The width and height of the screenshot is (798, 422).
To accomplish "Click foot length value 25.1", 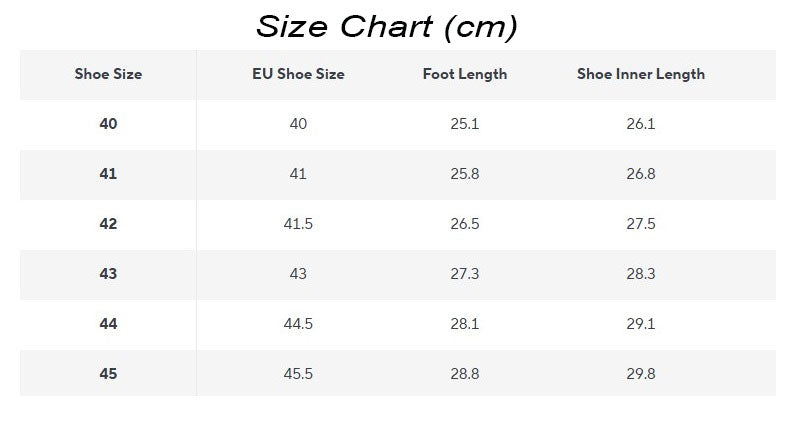I will [x=465, y=124].
